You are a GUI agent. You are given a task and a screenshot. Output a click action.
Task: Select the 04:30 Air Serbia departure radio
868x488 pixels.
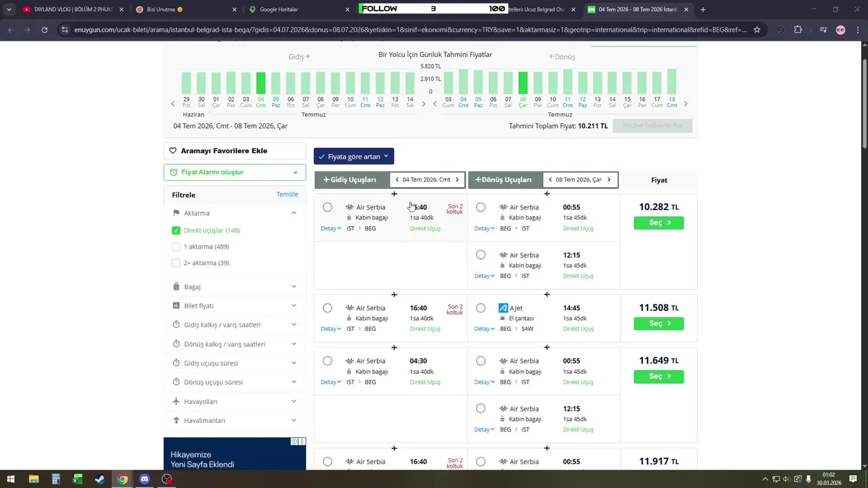coord(328,361)
